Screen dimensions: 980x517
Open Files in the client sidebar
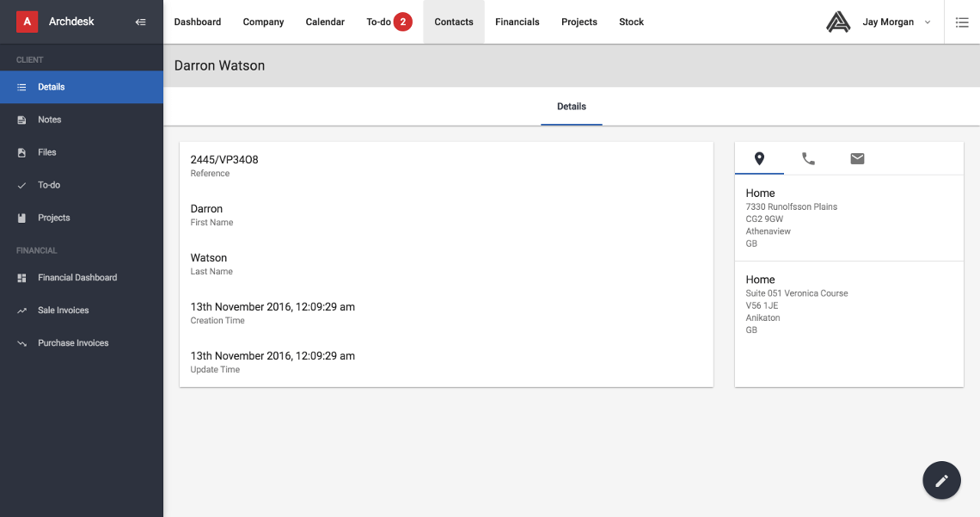coord(82,152)
